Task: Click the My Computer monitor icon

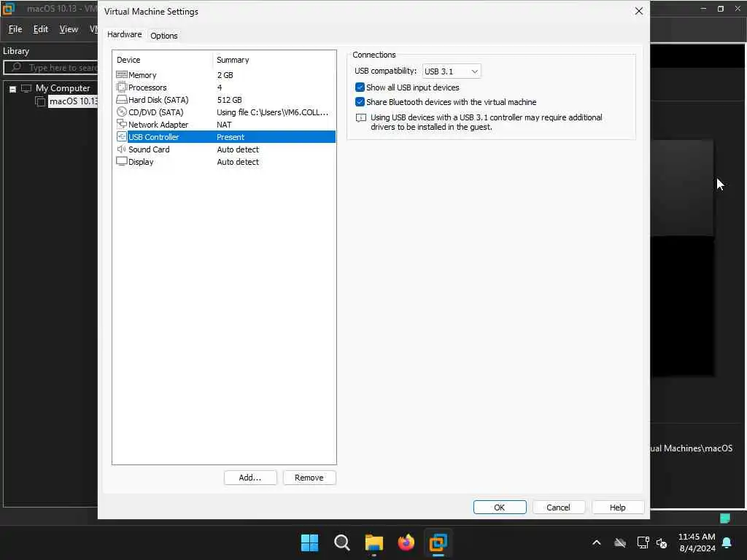Action: point(26,88)
